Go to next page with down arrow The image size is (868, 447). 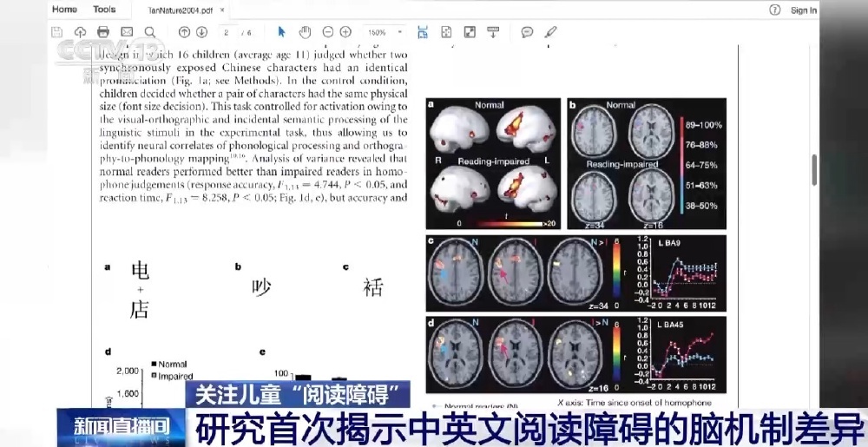pyautogui.click(x=201, y=33)
